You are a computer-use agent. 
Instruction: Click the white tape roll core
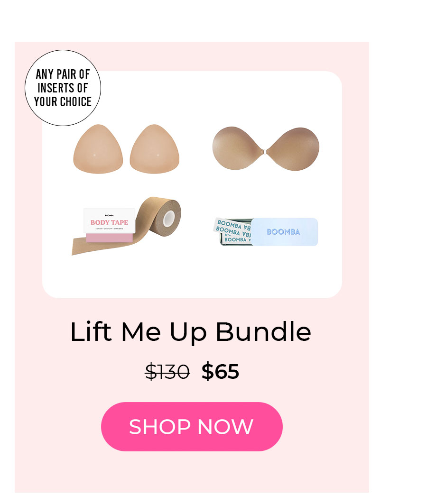pyautogui.click(x=168, y=218)
